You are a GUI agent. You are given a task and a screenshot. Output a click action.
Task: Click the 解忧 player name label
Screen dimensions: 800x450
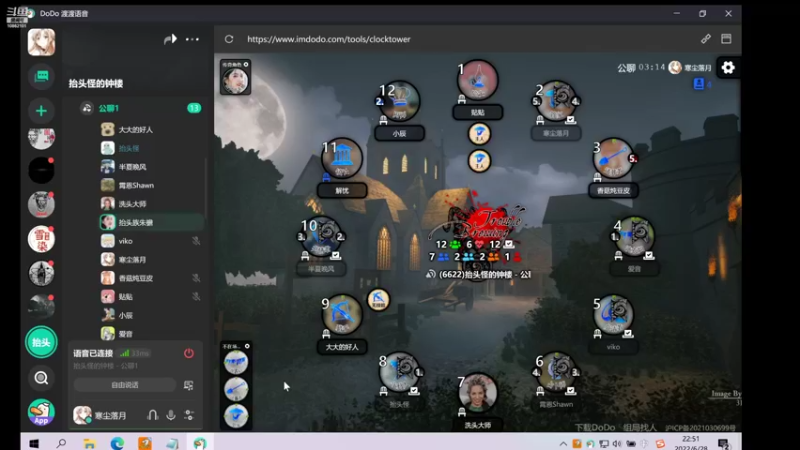(342, 190)
